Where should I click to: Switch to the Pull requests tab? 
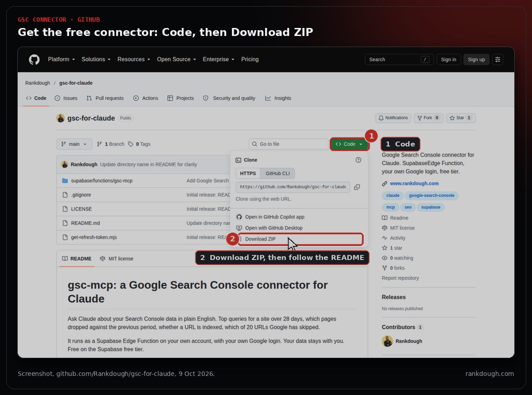click(105, 98)
